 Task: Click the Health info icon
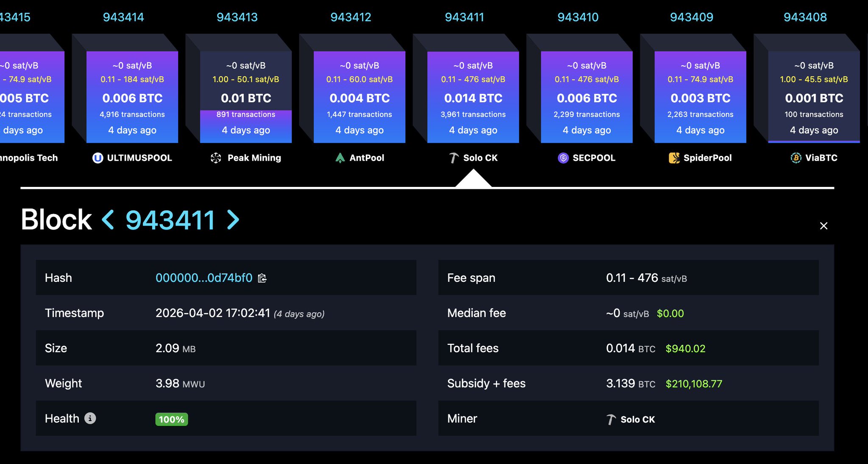point(90,418)
